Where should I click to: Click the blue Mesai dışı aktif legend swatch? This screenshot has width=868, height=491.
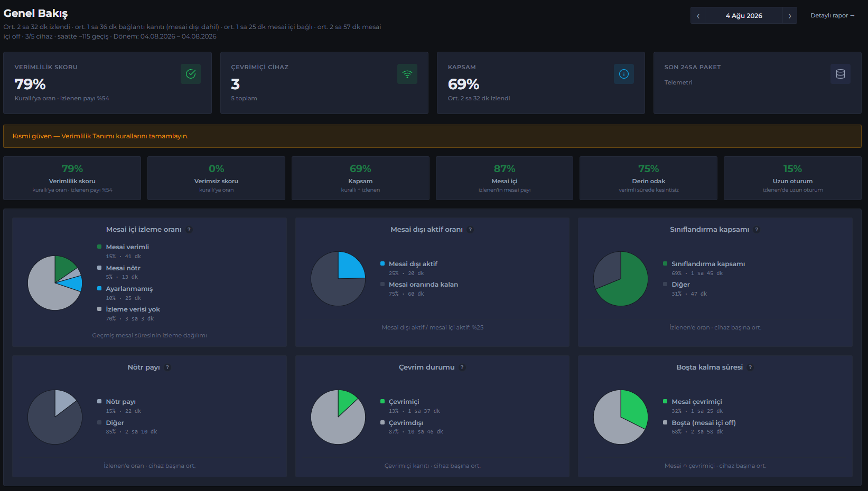click(x=382, y=263)
